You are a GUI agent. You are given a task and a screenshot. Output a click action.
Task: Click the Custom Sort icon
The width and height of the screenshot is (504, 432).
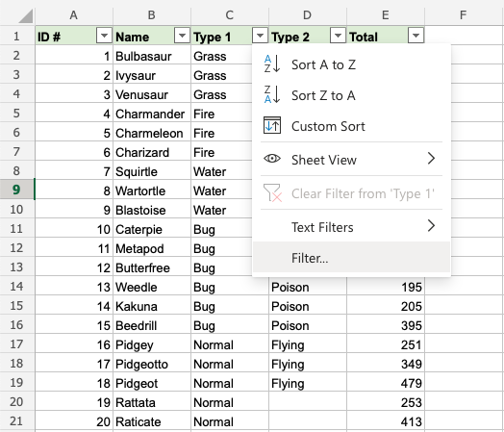272,125
